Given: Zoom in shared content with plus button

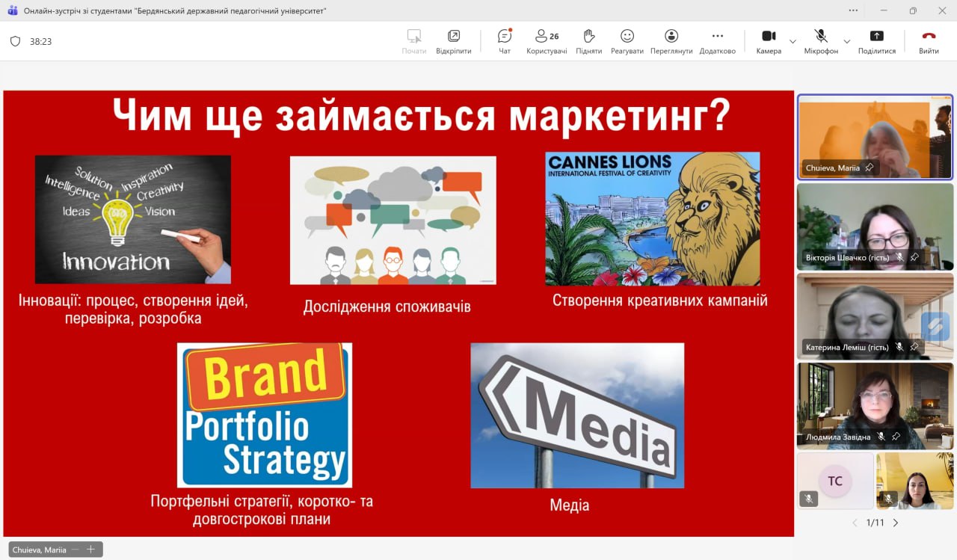Looking at the screenshot, I should [90, 550].
